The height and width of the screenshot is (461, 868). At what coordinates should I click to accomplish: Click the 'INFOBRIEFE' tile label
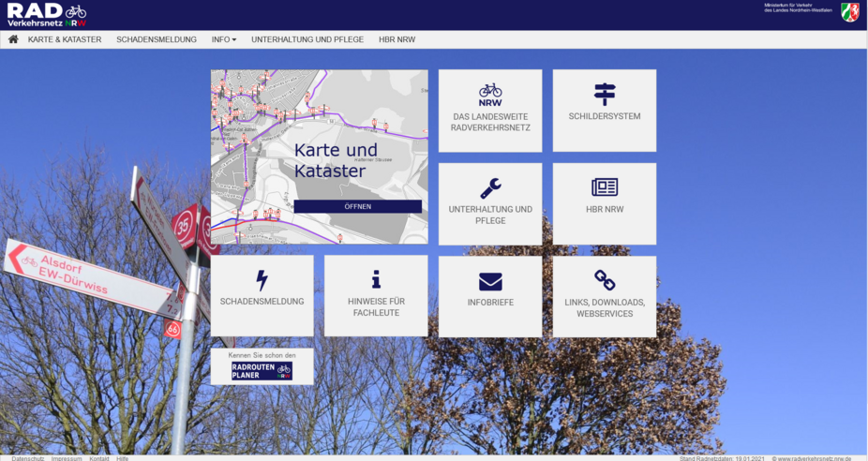coord(490,302)
